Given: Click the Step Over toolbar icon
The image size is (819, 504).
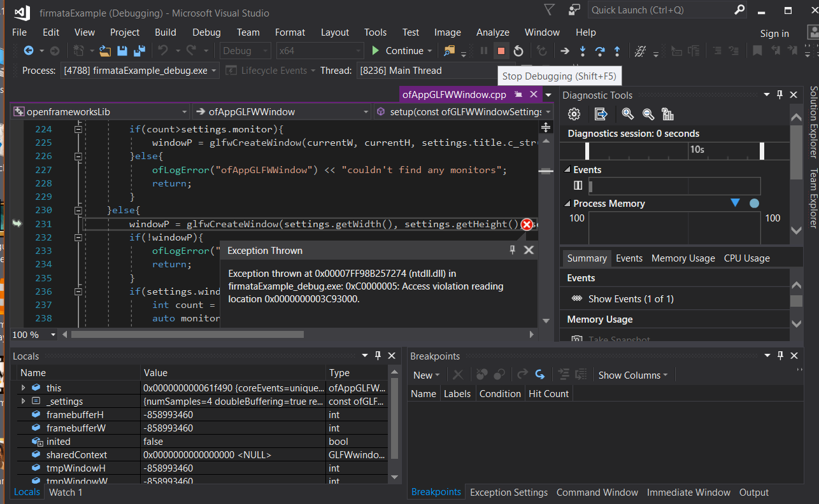Looking at the screenshot, I should (600, 51).
